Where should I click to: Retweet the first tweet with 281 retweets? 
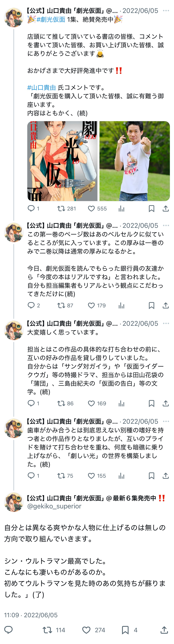coord(61,209)
